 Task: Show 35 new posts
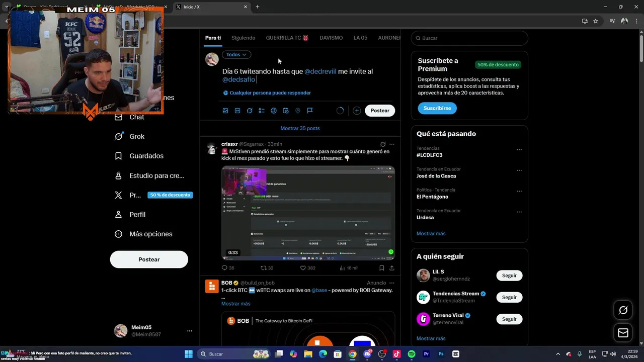(300, 128)
